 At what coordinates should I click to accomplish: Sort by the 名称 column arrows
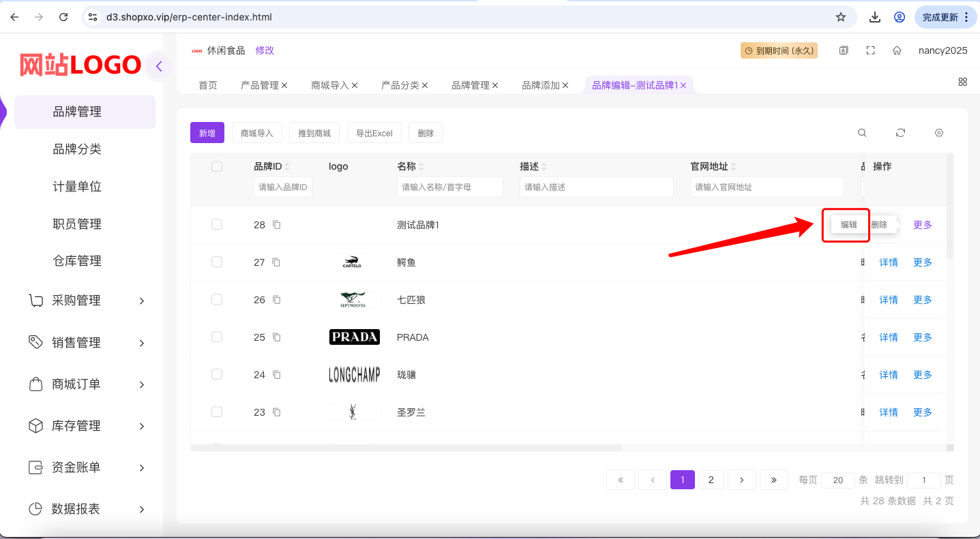coord(421,167)
